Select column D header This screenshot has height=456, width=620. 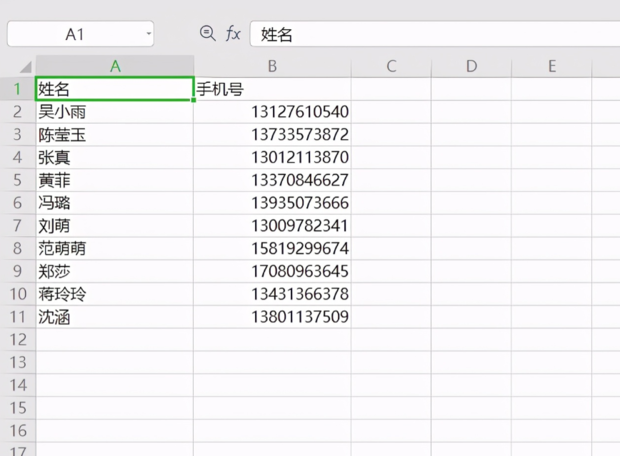coord(471,66)
